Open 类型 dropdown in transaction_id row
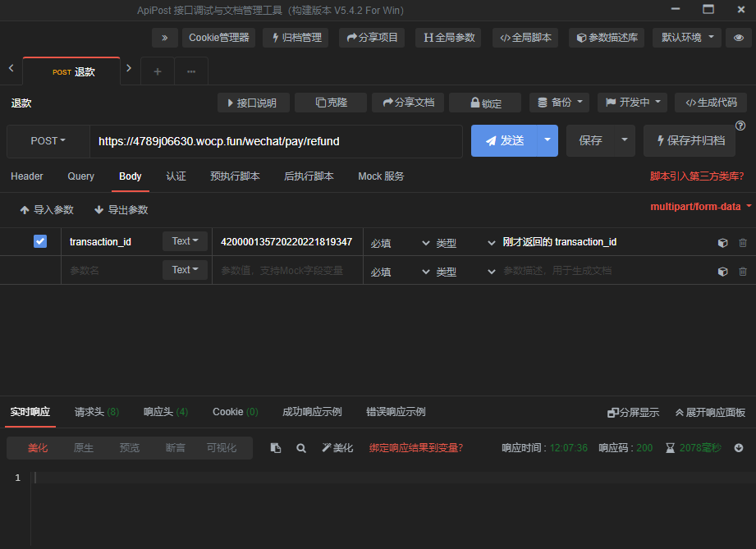 [x=465, y=243]
